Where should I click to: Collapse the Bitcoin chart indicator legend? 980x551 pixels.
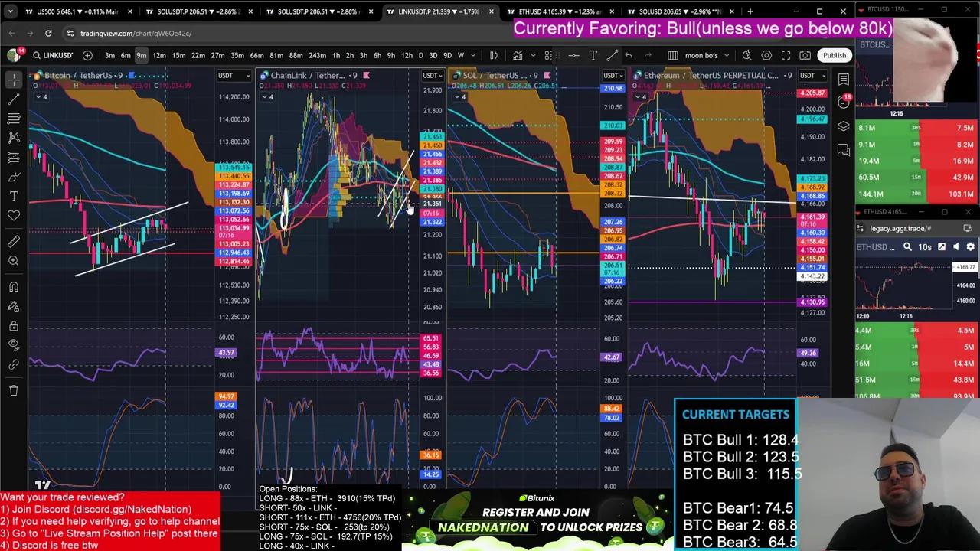(x=40, y=96)
